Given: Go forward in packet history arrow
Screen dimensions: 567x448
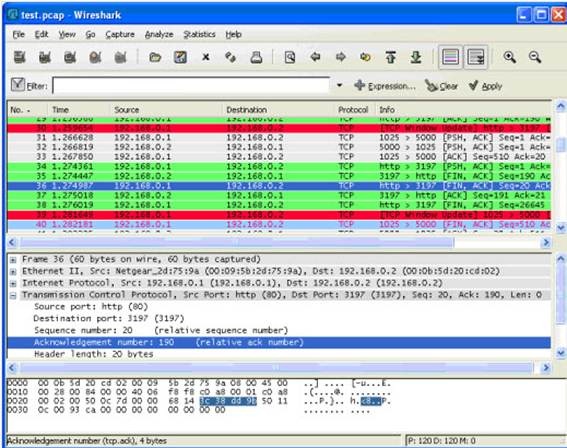Looking at the screenshot, I should click(341, 57).
